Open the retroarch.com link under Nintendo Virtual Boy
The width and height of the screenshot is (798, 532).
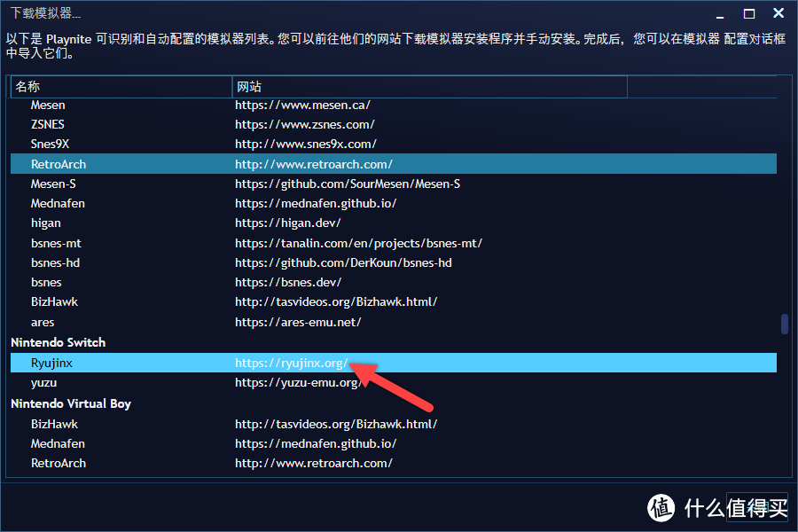click(x=314, y=463)
